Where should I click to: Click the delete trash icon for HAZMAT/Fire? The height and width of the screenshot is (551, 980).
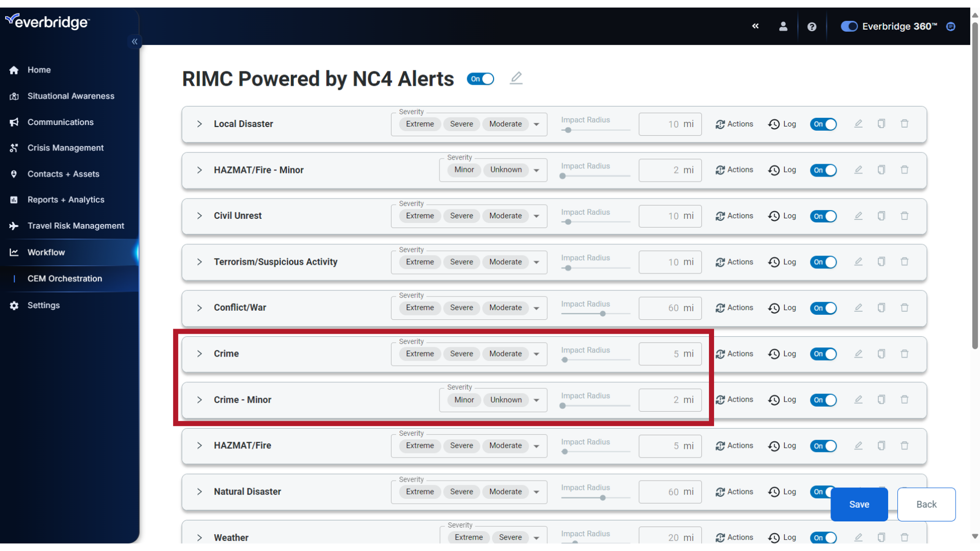[904, 445]
